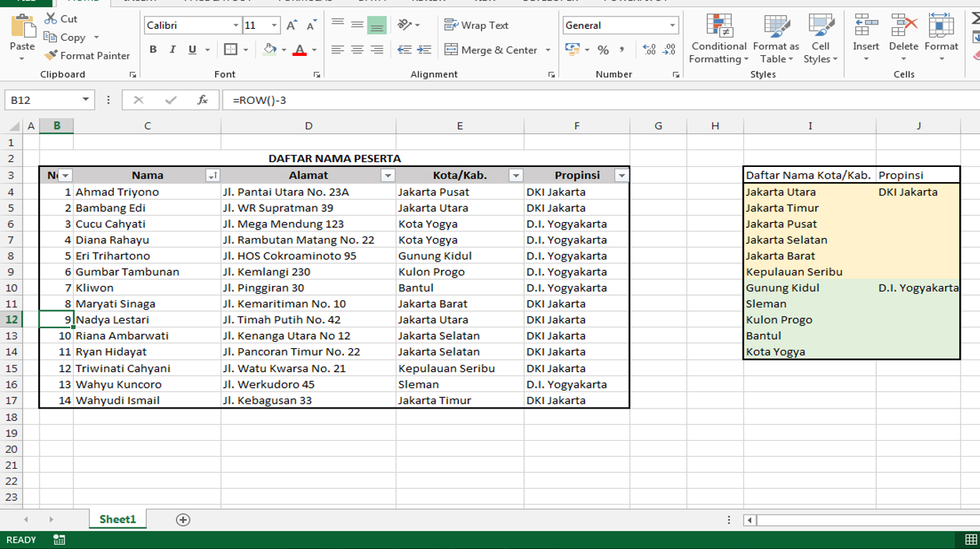Open Format Painter
Screen dimensions: 980x549
(x=87, y=55)
